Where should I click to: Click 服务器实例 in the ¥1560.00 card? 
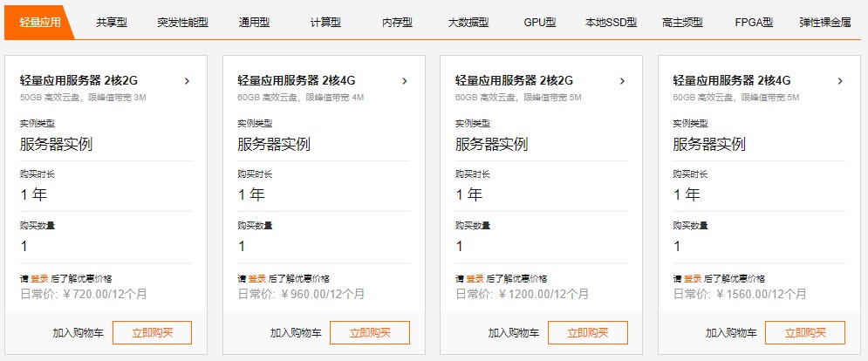pyautogui.click(x=709, y=145)
